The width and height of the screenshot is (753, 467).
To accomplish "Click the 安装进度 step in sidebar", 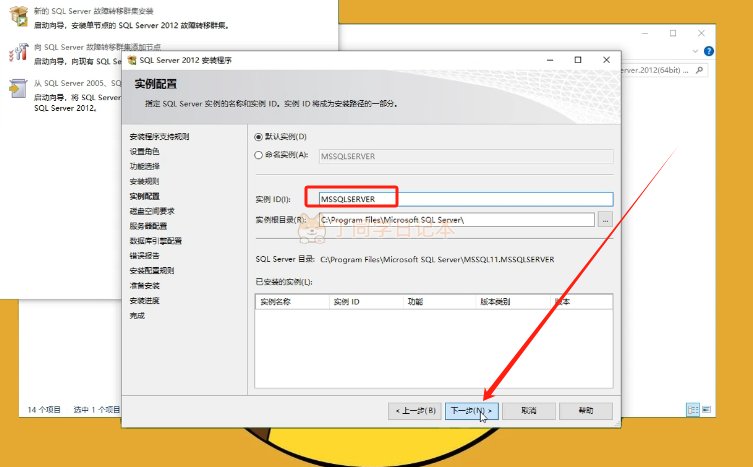I will pos(144,300).
